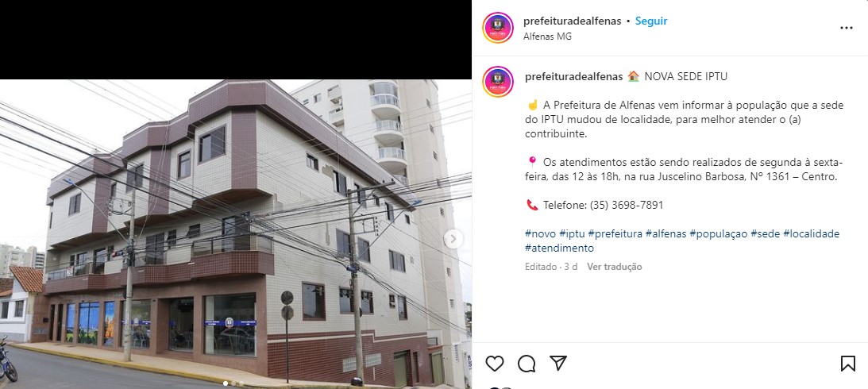Save post with bookmark icon
Image resolution: width=868 pixels, height=389 pixels.
tap(847, 364)
